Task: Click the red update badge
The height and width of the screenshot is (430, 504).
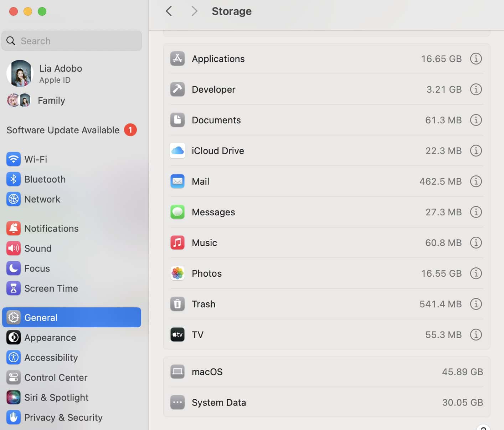Action: (x=130, y=130)
